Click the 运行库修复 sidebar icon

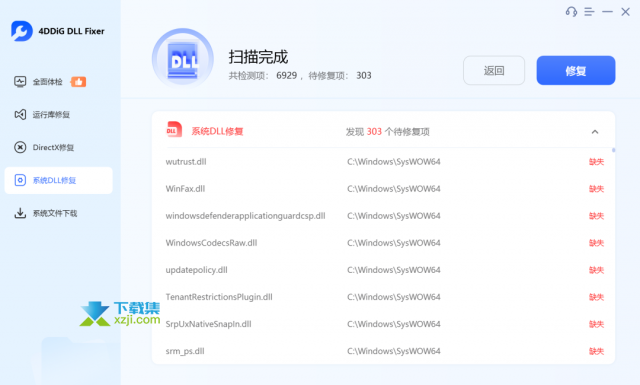pos(20,114)
